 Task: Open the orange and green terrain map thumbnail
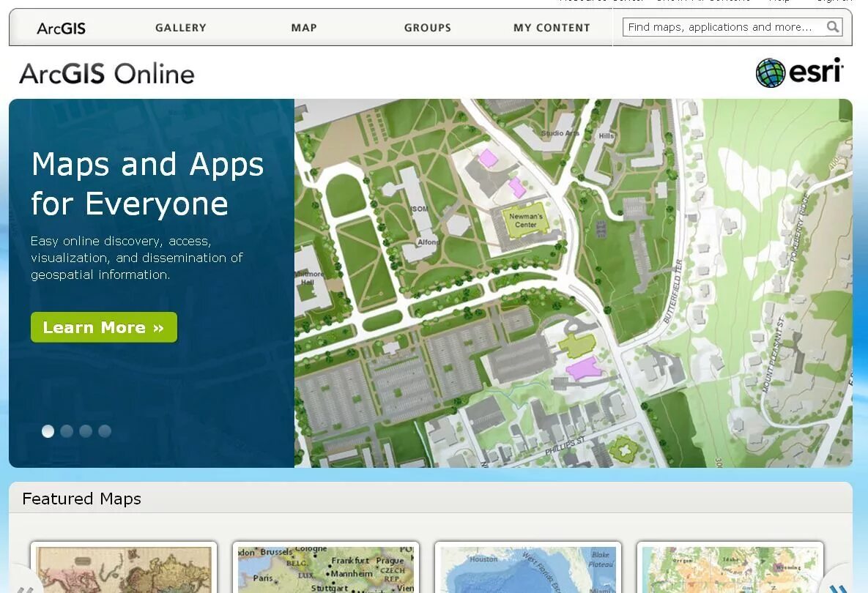(730, 568)
